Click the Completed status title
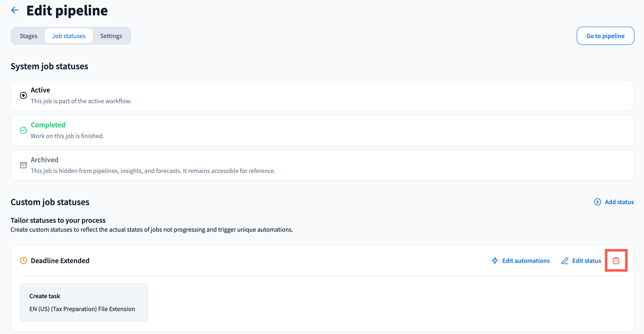This screenshot has height=334, width=644. point(48,125)
